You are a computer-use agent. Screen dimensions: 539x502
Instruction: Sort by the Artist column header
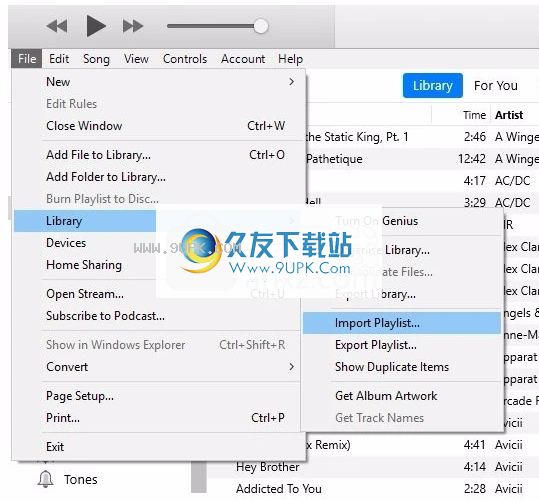[x=509, y=115]
